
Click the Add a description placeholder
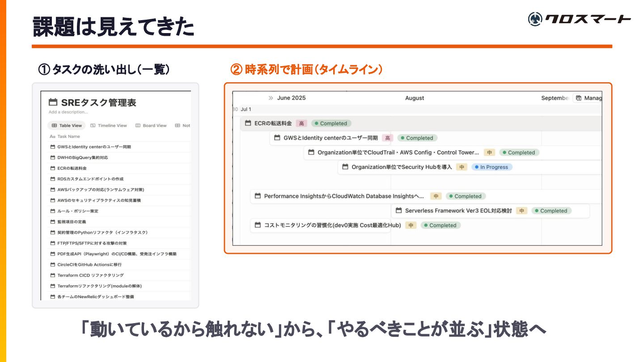pyautogui.click(x=68, y=112)
